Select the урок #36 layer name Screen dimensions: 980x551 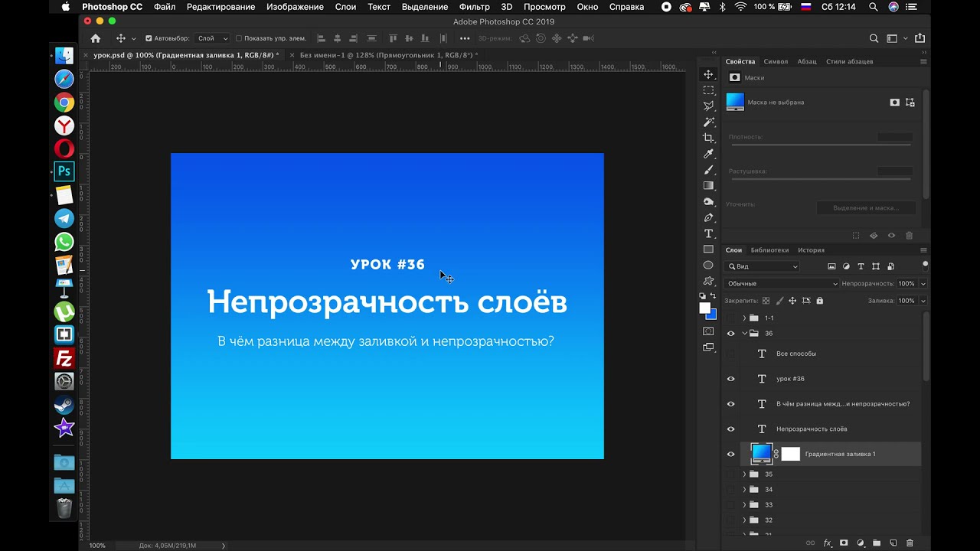(x=790, y=379)
